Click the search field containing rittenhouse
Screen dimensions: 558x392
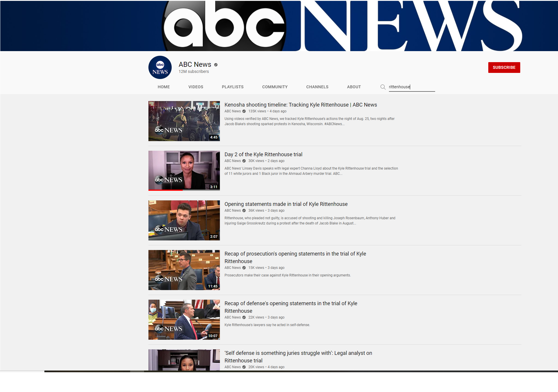click(412, 87)
